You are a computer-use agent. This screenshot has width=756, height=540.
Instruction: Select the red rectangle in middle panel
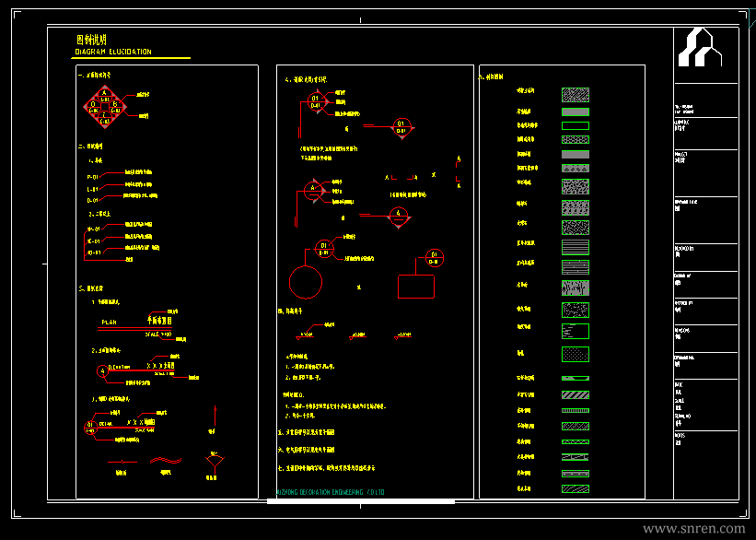pyautogui.click(x=416, y=287)
